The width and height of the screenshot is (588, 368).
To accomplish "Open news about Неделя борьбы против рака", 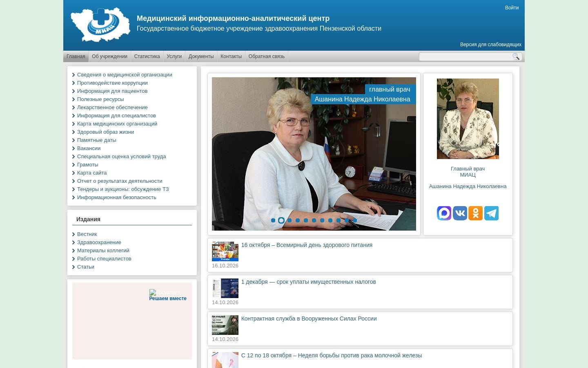I will [x=332, y=355].
